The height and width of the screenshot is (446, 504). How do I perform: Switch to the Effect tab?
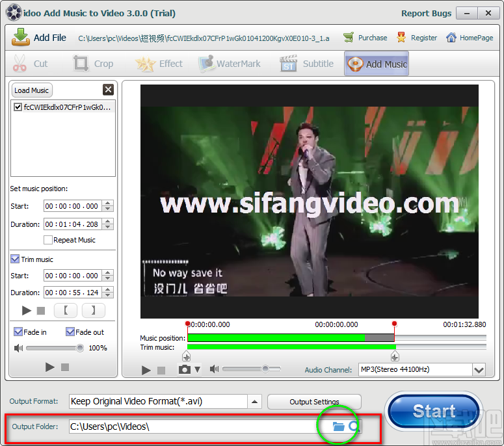(159, 63)
